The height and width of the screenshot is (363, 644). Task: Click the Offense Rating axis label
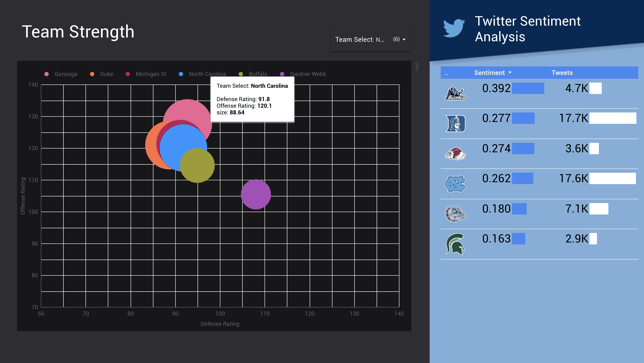pyautogui.click(x=23, y=195)
